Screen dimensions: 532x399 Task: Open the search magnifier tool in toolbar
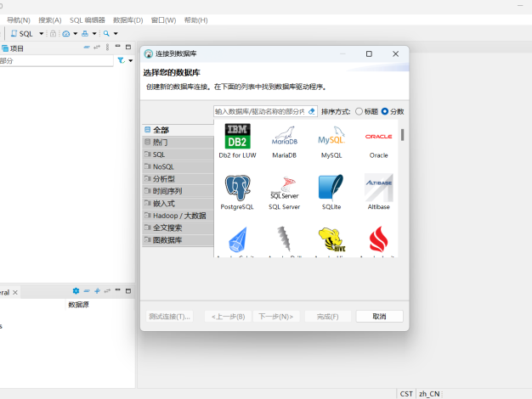point(106,34)
